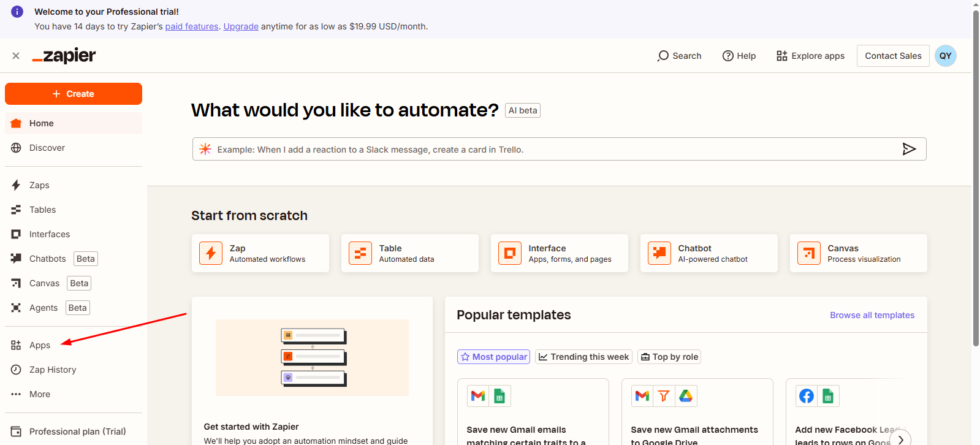The image size is (980, 445).
Task: Select the Most popular templates tab
Action: point(494,357)
